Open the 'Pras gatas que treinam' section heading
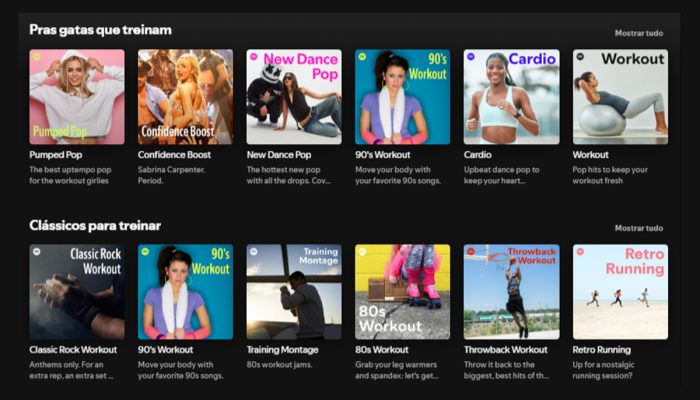Image resolution: width=700 pixels, height=400 pixels. coord(100,30)
